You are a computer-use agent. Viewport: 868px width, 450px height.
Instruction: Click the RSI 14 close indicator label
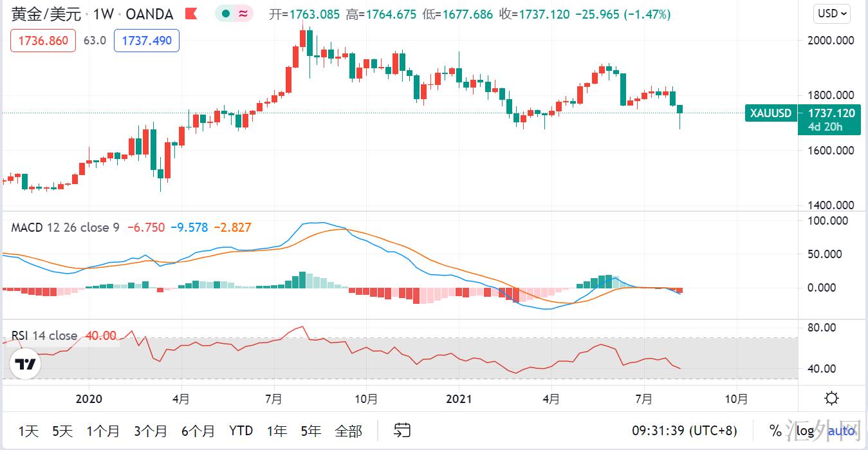(x=44, y=335)
